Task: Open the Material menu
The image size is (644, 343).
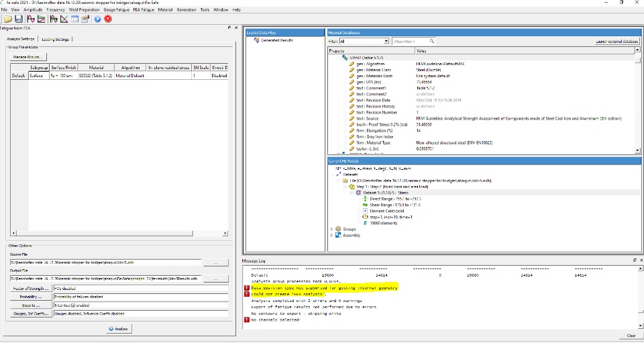Action: (x=165, y=9)
